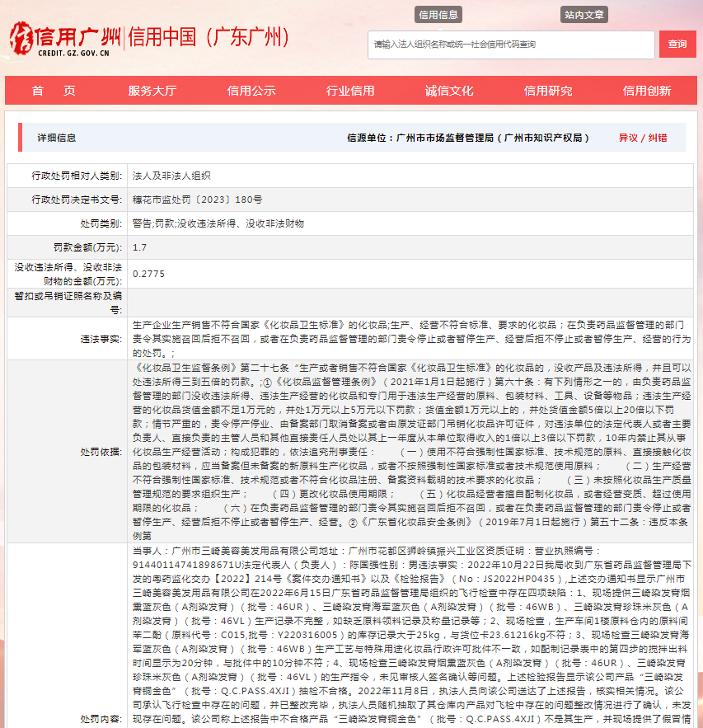Click the 信用广州 logo icon

[x=21, y=36]
